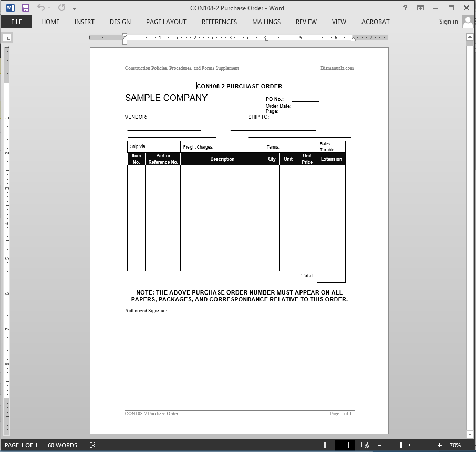The width and height of the screenshot is (476, 452).
Task: Click the zoom slider handle
Action: 401,445
